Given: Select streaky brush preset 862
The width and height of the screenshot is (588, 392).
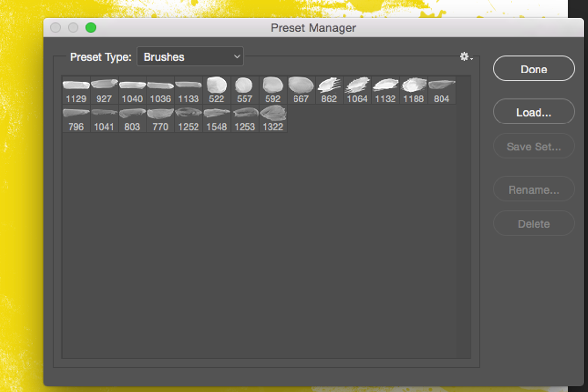Looking at the screenshot, I should coord(329,91).
